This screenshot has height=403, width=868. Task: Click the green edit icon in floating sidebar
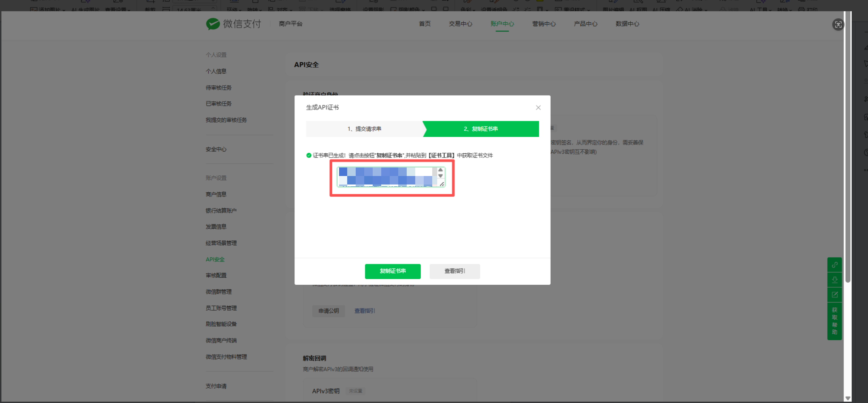834,295
